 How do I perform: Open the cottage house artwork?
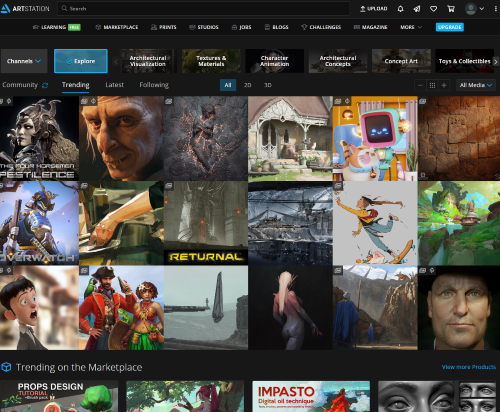pos(290,138)
